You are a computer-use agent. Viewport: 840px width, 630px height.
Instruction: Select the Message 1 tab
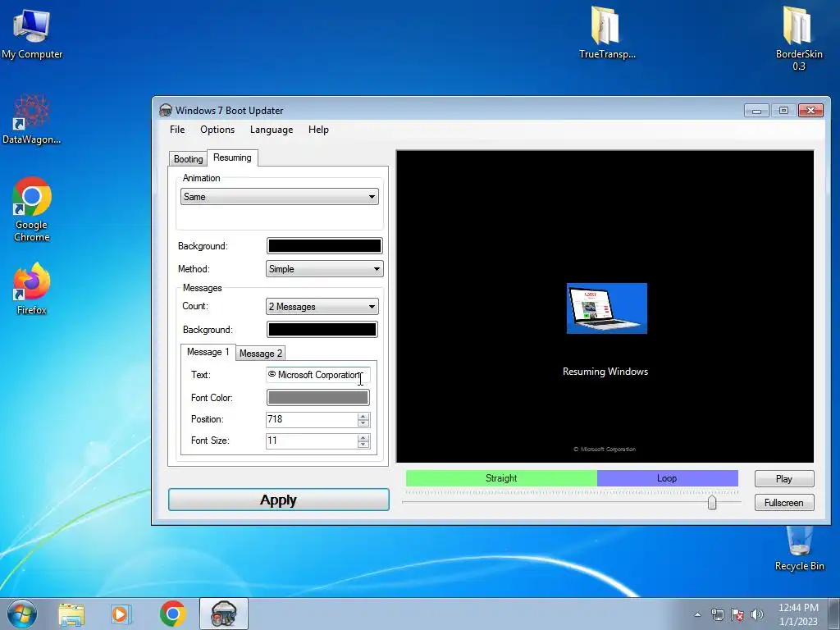[x=208, y=352]
